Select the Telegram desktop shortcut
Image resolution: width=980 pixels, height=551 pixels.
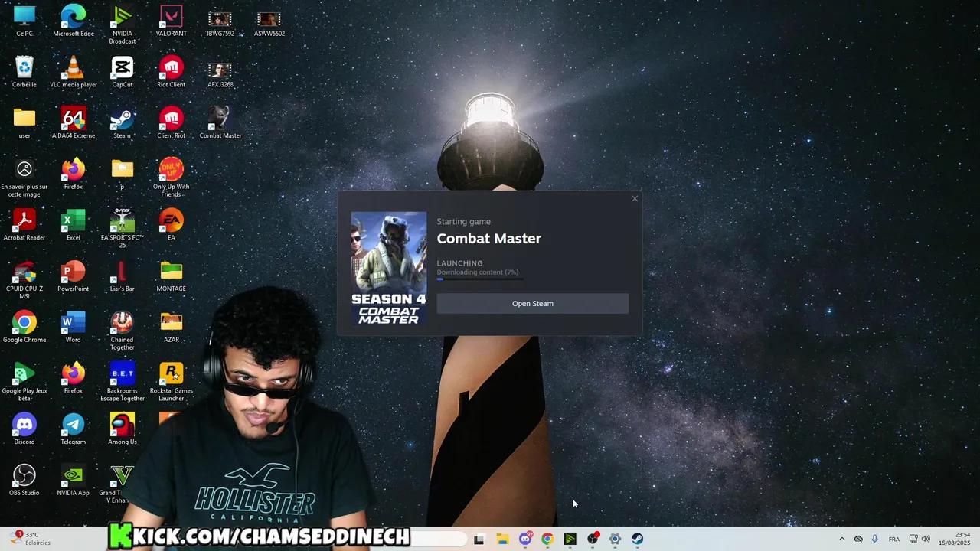point(73,430)
